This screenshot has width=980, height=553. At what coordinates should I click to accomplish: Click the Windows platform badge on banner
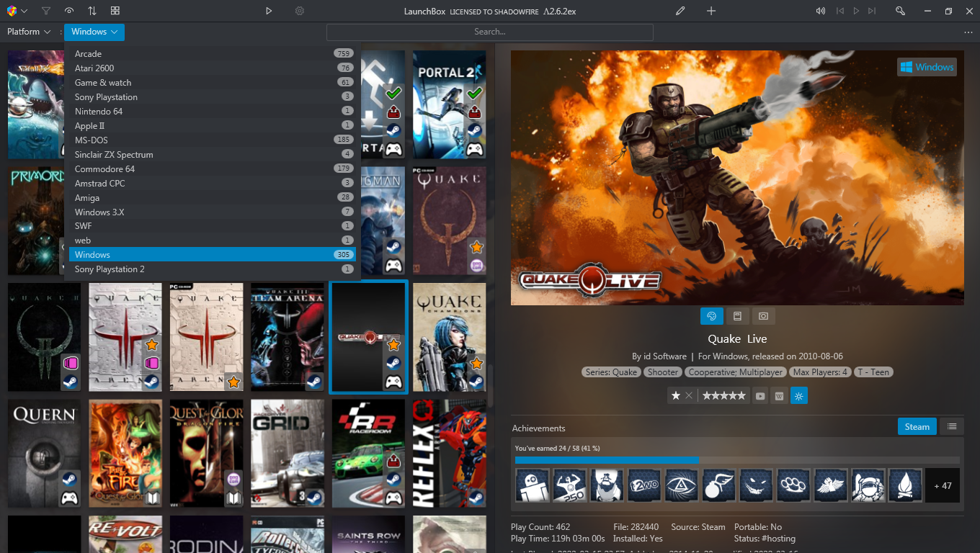927,67
